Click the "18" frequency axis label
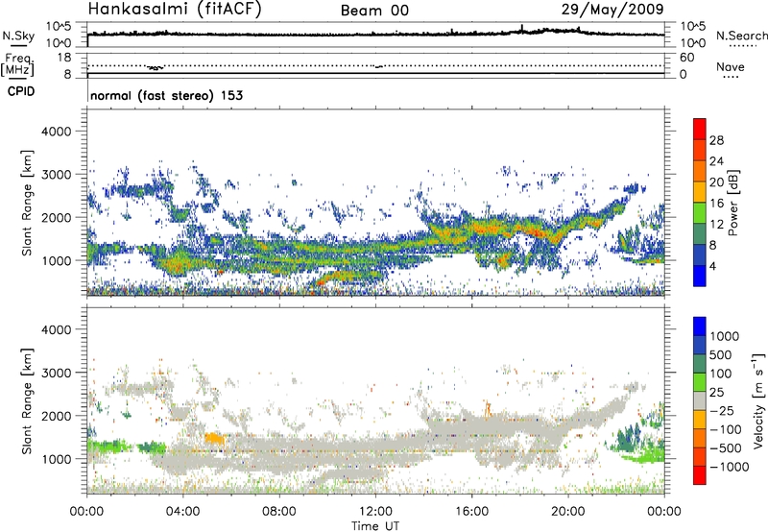Screen dimensions: 768x532 point(64,58)
